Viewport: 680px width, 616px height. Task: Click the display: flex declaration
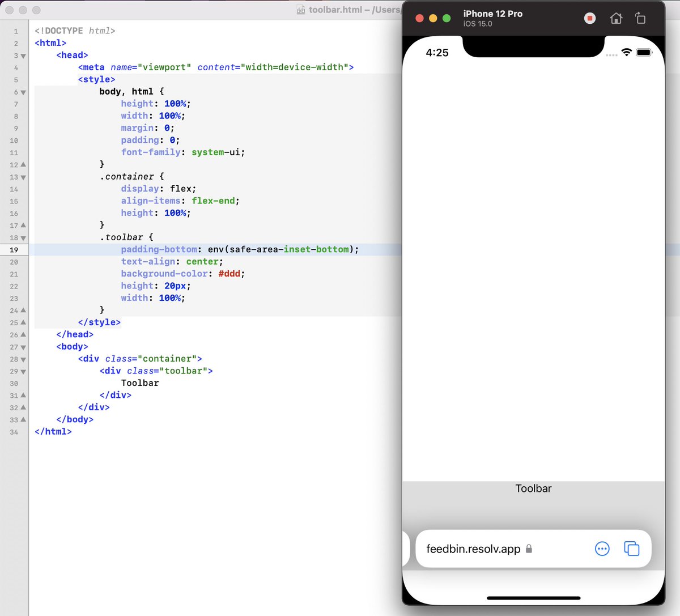[159, 189]
